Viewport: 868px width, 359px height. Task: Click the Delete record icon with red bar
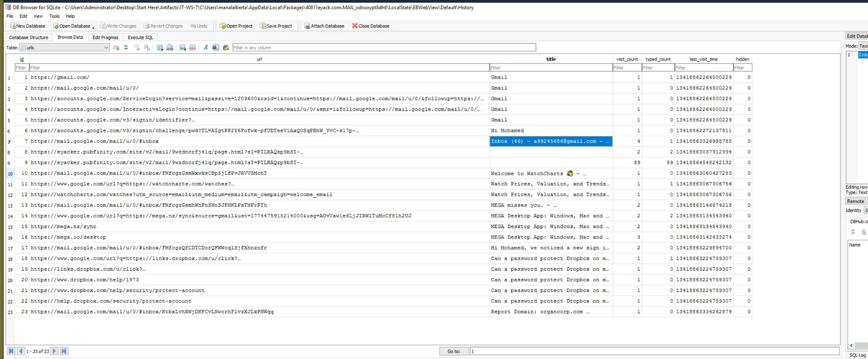(193, 48)
